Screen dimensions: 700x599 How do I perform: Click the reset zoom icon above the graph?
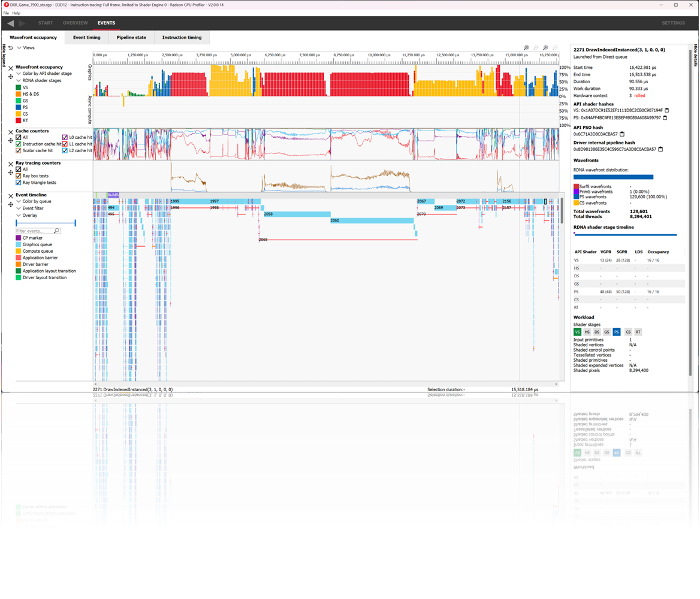[536, 47]
